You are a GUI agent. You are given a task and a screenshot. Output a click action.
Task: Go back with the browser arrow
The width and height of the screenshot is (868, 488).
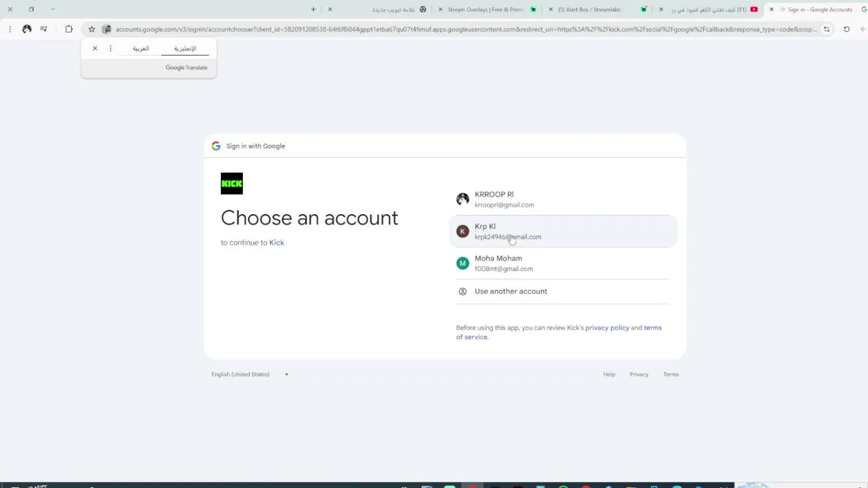(x=863, y=29)
